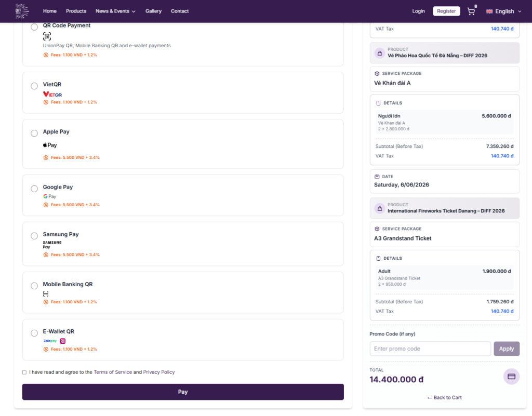This screenshot has height=416, width=532.
Task: Choose Google Pay radio button
Action: tap(34, 189)
